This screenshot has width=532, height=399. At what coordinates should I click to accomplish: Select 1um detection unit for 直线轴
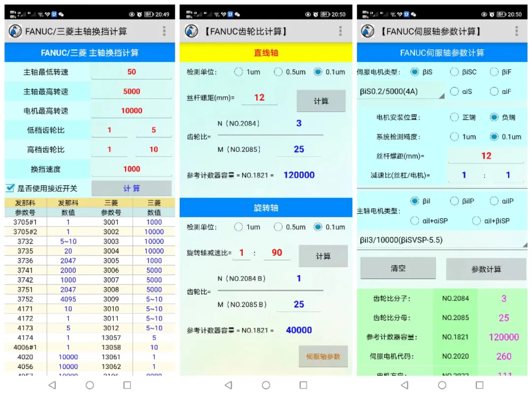(238, 72)
